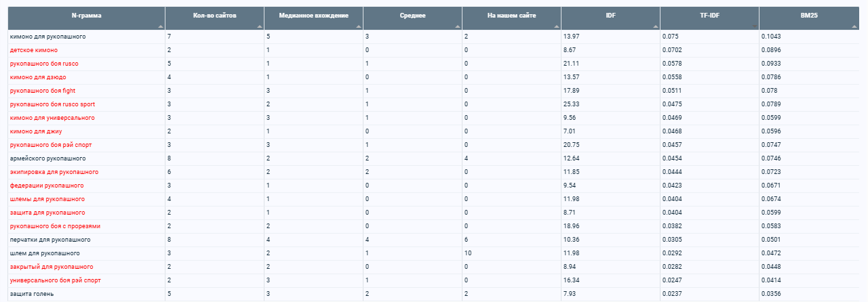Click sort arrow in Кол-во сайтов header
This screenshot has height=302, width=868.
coord(259,26)
